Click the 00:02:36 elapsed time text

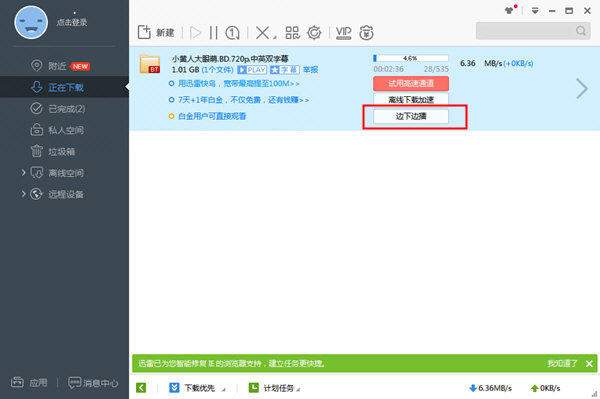coord(388,69)
